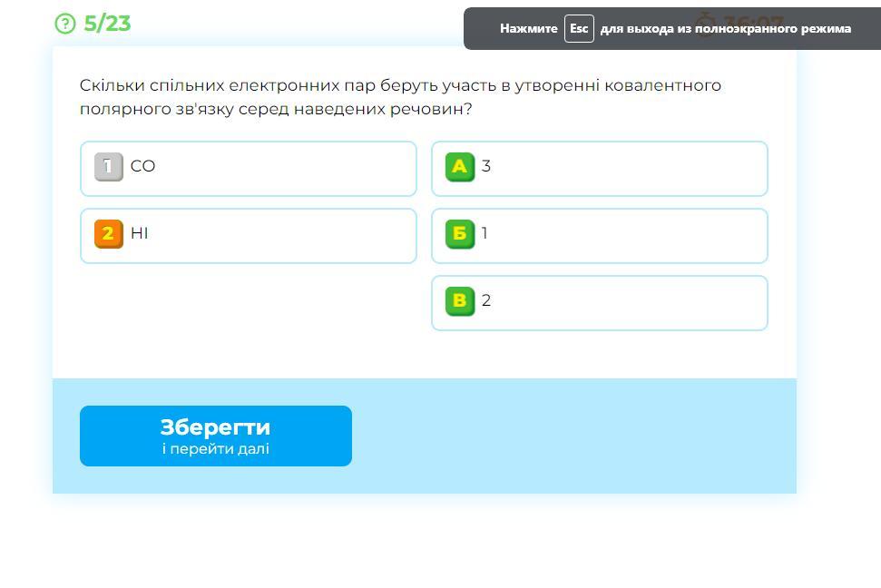Click the green letter В badge

(x=460, y=301)
